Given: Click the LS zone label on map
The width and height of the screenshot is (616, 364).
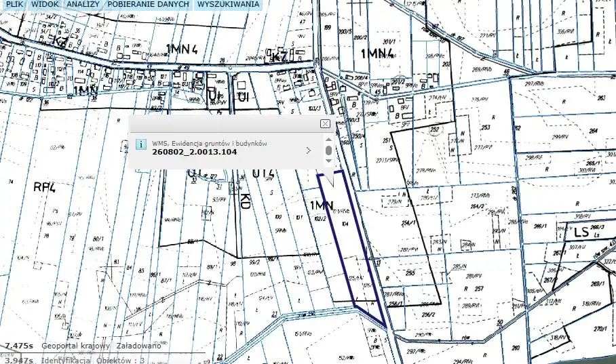Looking at the screenshot, I should click(581, 232).
